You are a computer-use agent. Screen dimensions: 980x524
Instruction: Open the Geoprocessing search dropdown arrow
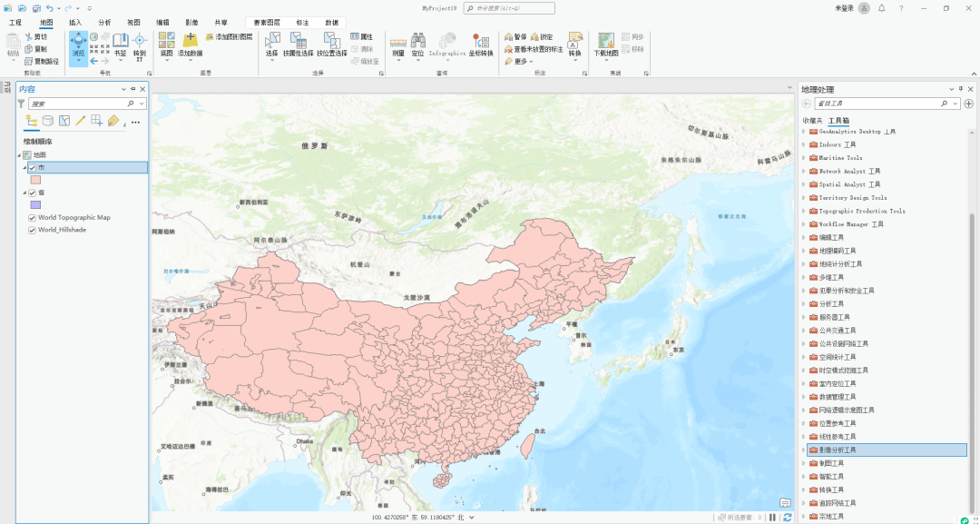(955, 104)
